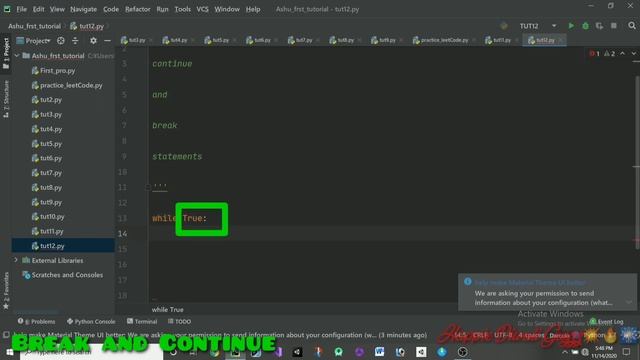Open Windows notification center
The image size is (640, 360).
point(627,351)
